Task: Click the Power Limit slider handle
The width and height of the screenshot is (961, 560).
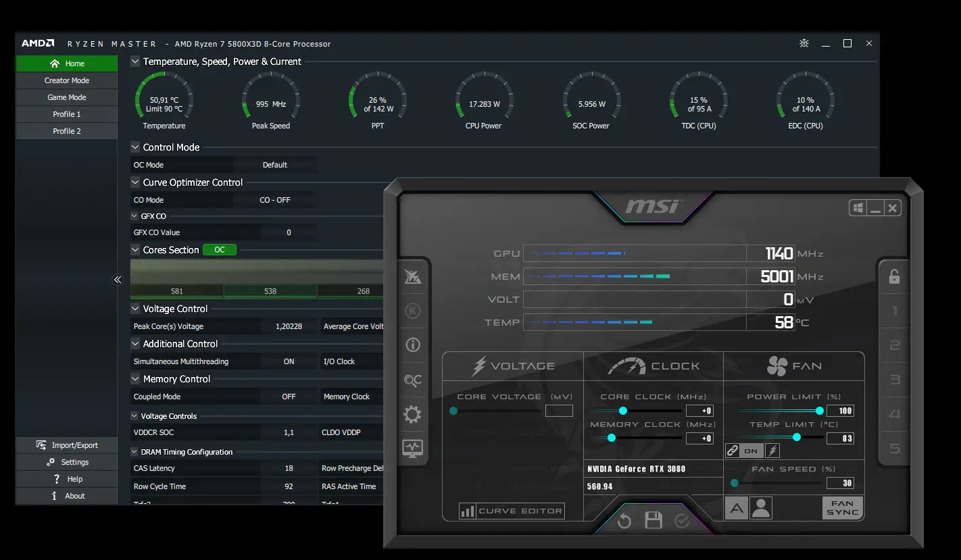Action: [820, 411]
